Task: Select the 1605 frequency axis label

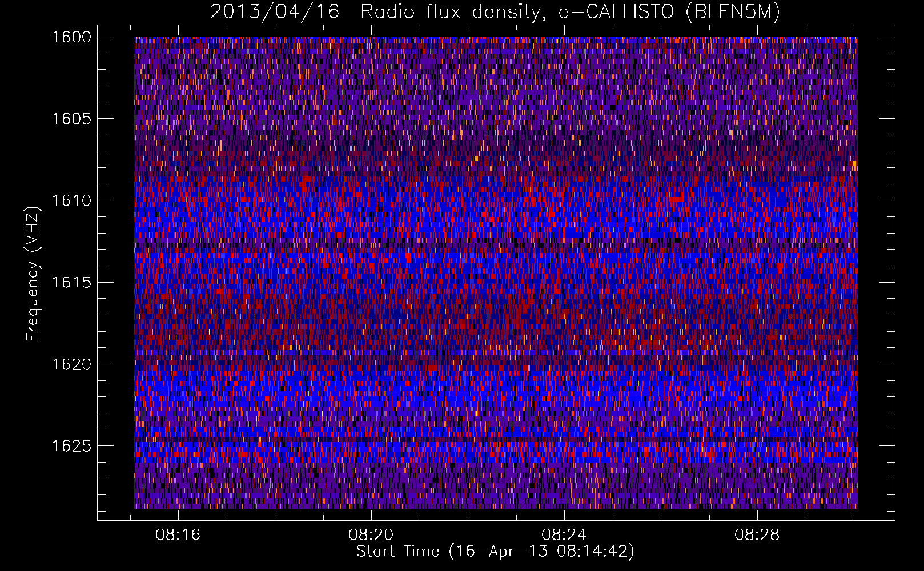Action: pyautogui.click(x=71, y=119)
